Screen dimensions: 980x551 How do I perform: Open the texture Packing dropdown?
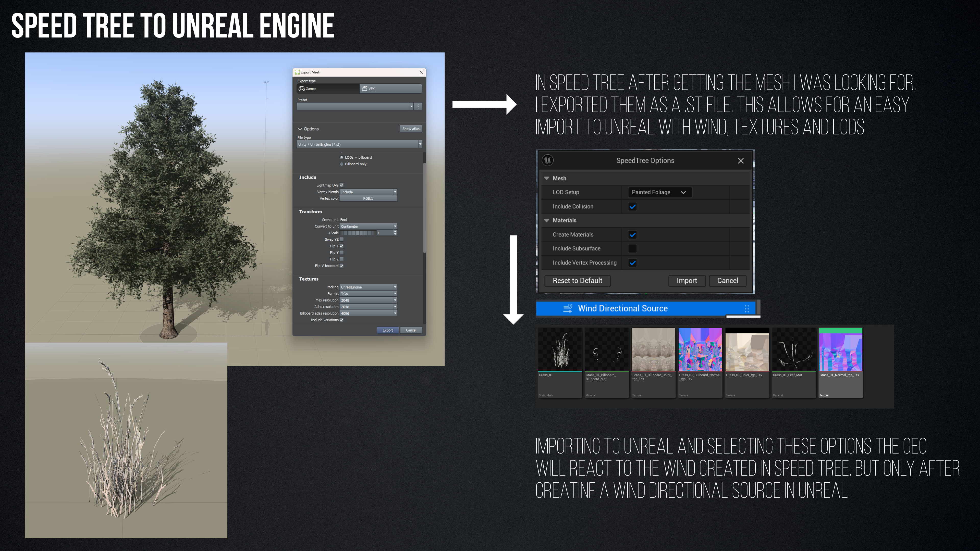368,287
